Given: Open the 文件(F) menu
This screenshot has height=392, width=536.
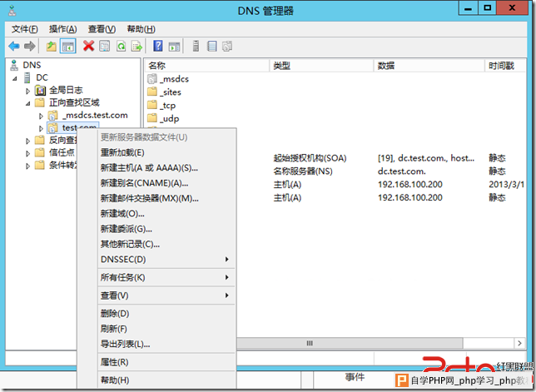Looking at the screenshot, I should [x=25, y=29].
